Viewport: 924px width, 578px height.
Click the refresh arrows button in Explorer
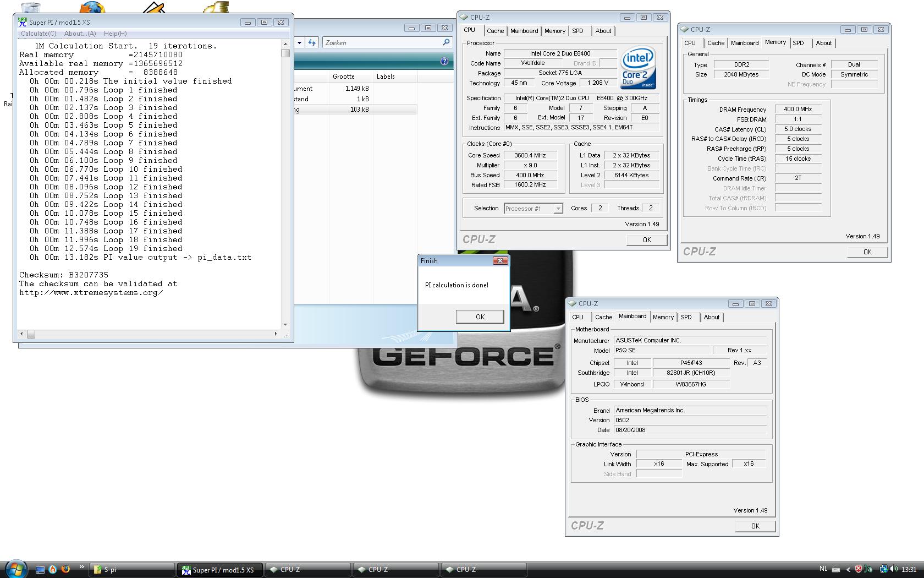(x=312, y=42)
